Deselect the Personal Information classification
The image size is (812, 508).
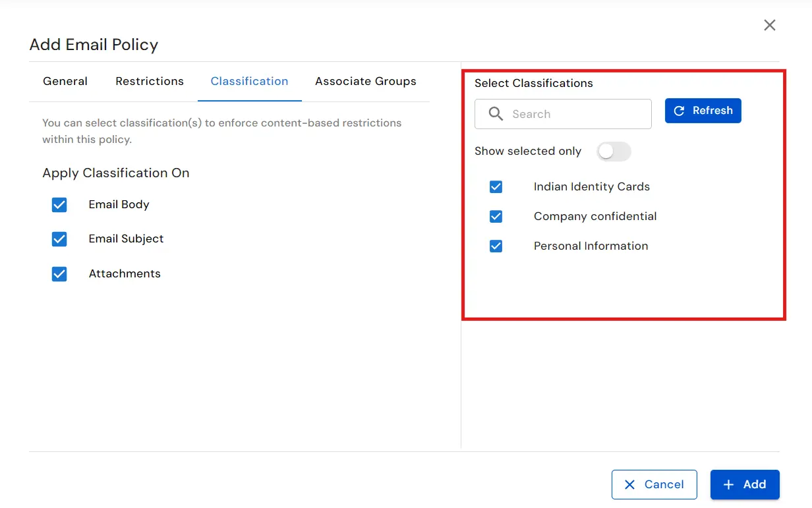pos(496,246)
